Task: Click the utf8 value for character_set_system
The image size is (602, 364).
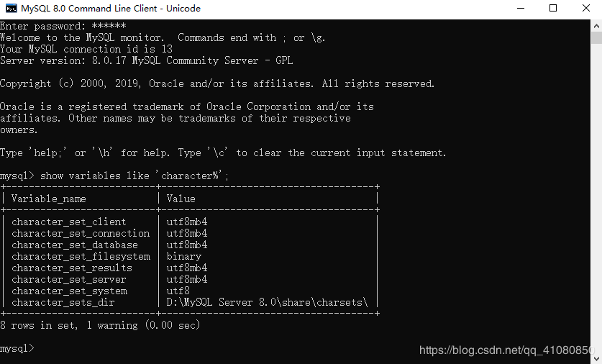Action: point(178,291)
